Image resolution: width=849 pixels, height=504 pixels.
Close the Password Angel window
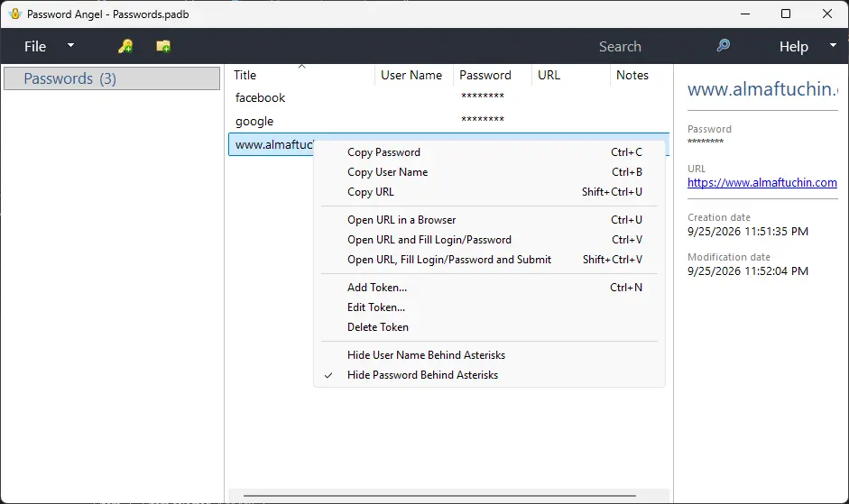point(827,14)
